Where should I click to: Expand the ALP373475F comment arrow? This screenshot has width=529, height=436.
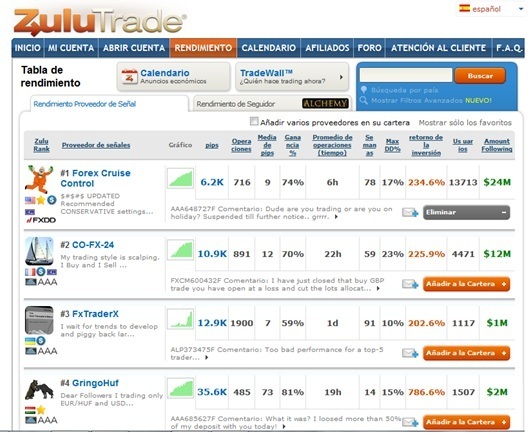tap(206, 358)
